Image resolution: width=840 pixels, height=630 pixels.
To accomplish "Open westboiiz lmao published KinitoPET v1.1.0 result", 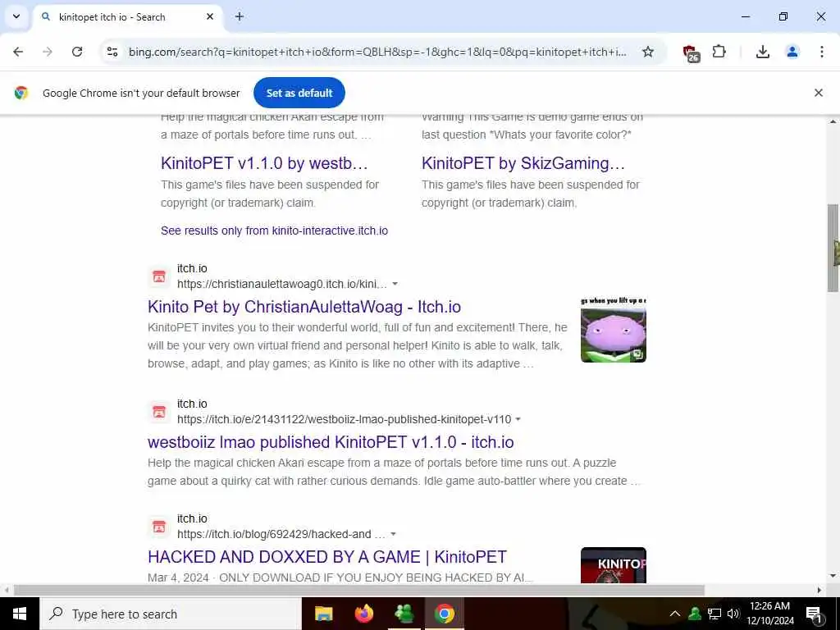I will coord(331,442).
